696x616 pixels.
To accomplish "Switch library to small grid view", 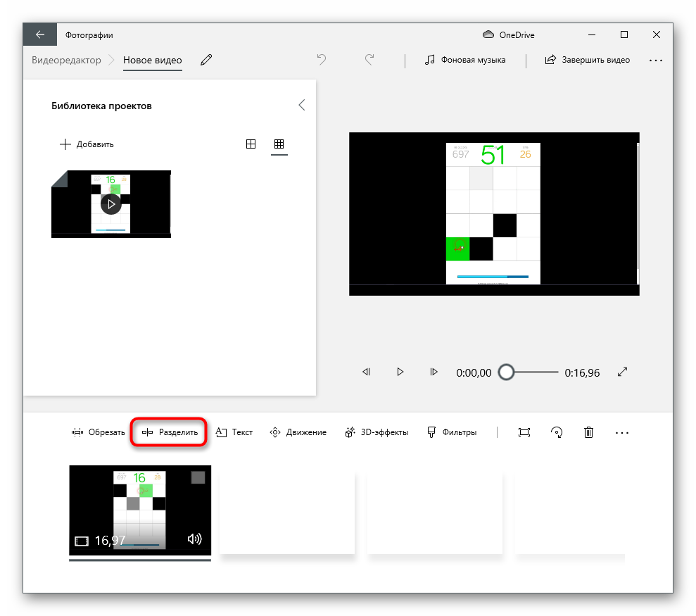I will (x=279, y=144).
